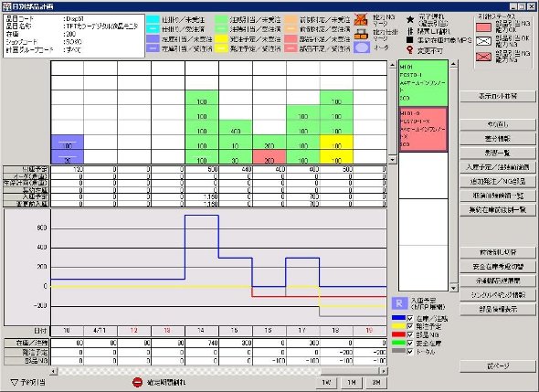Click horizontal scrollbar right arrow
The image size is (539, 392).
click(x=384, y=371)
